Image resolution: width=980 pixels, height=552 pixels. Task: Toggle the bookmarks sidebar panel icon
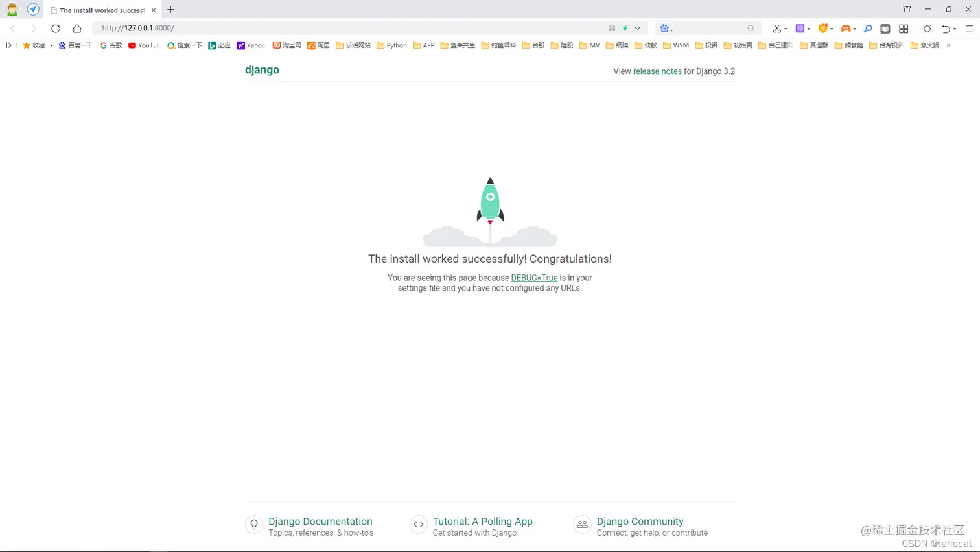point(8,45)
